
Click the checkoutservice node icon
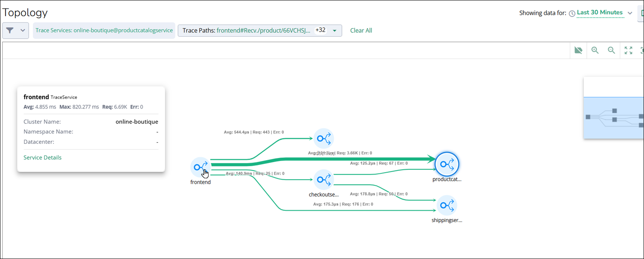tap(323, 180)
